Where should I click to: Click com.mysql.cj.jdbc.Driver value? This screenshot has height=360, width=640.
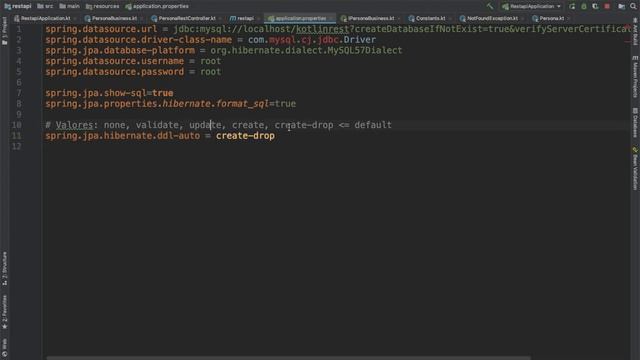[x=312, y=40]
